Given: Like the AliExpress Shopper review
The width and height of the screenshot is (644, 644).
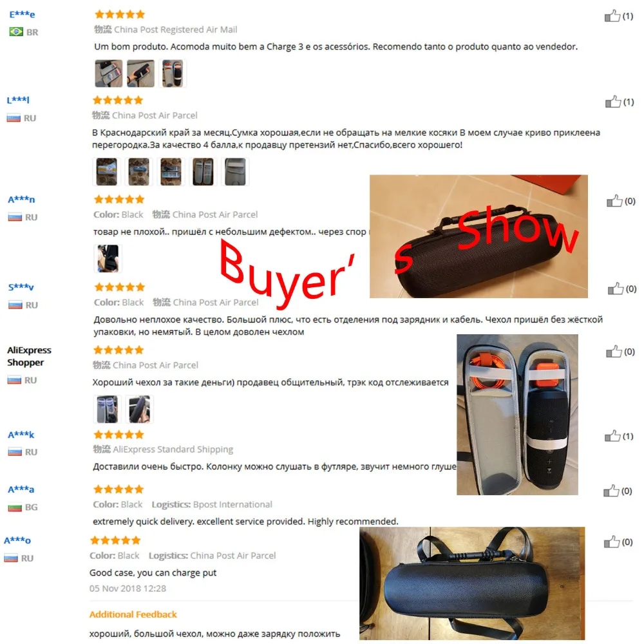Looking at the screenshot, I should [x=614, y=352].
